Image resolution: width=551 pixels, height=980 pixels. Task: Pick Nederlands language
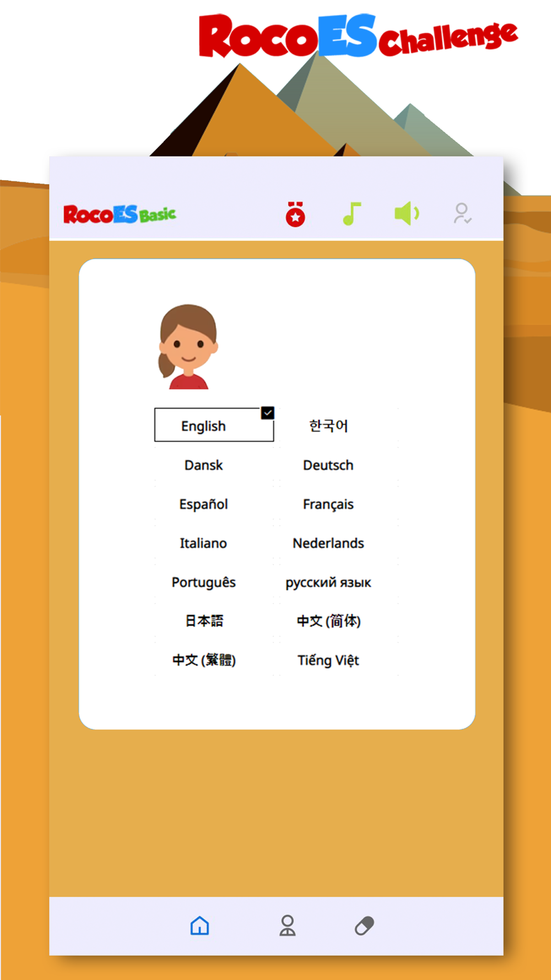point(328,543)
